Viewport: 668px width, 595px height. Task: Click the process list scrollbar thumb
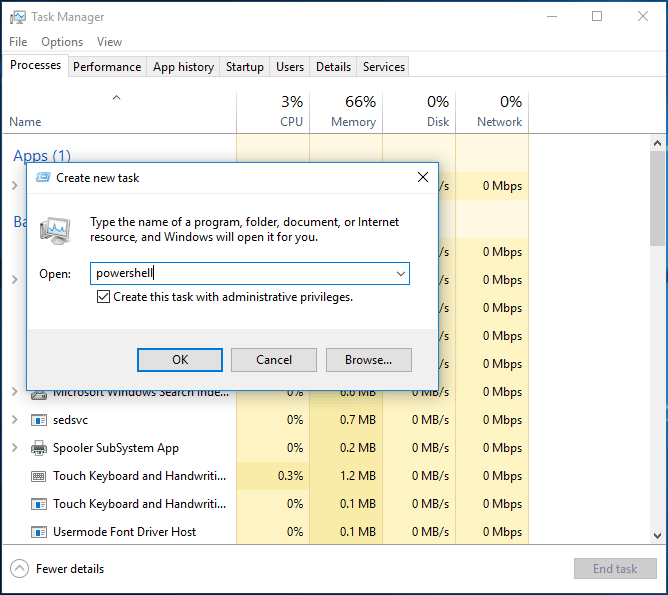pyautogui.click(x=657, y=198)
